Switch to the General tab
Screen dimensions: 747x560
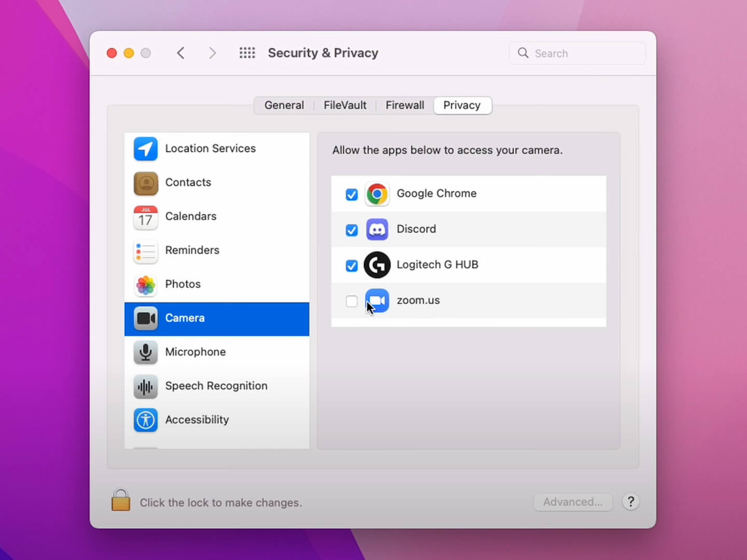tap(284, 105)
